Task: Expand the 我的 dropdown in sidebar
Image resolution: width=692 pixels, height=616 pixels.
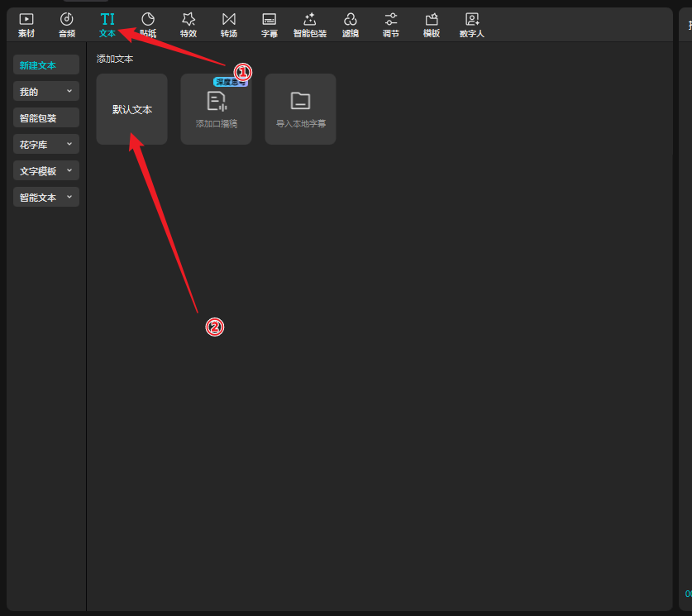Action: 46,92
